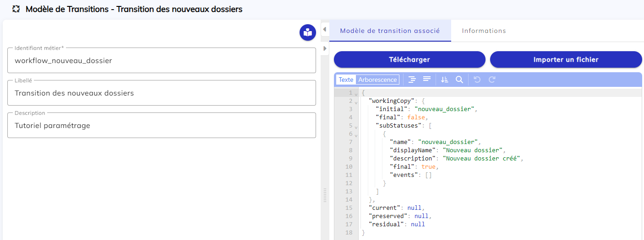644x240 pixels.
Task: Switch editor to Texte mode
Action: 346,80
